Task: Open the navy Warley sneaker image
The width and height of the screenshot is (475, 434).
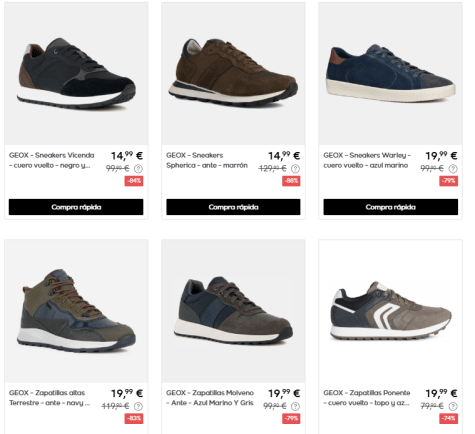Action: (x=390, y=74)
